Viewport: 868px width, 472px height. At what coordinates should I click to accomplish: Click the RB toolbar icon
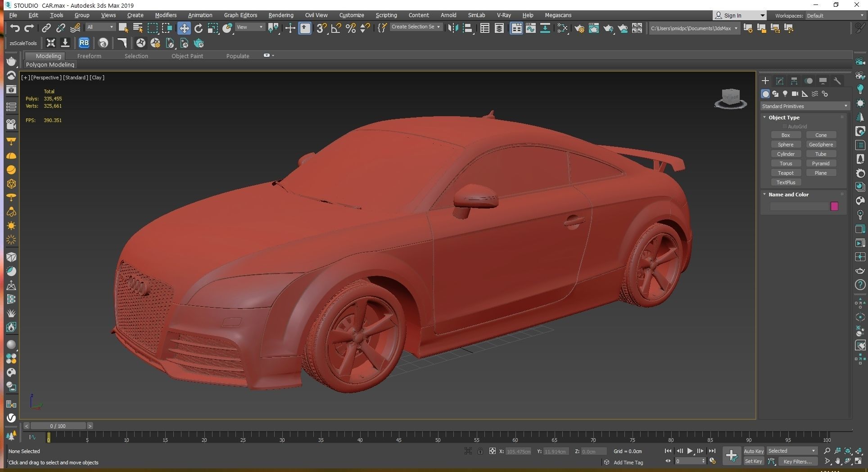[84, 43]
